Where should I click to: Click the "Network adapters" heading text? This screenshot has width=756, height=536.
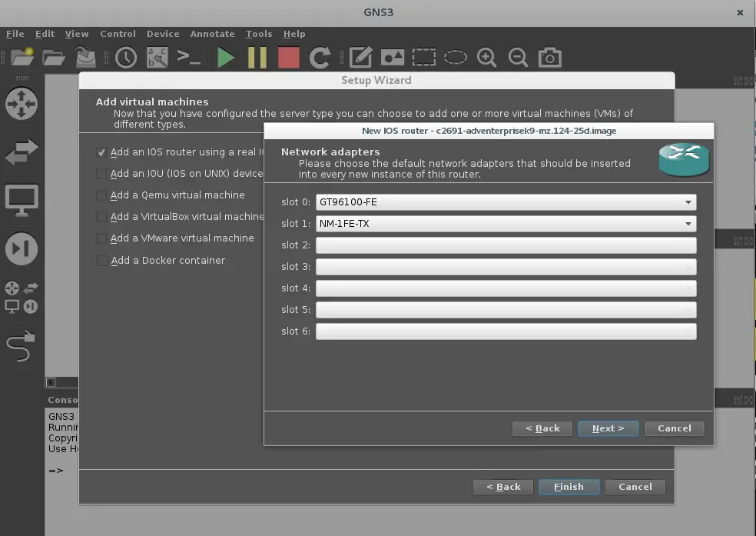330,152
